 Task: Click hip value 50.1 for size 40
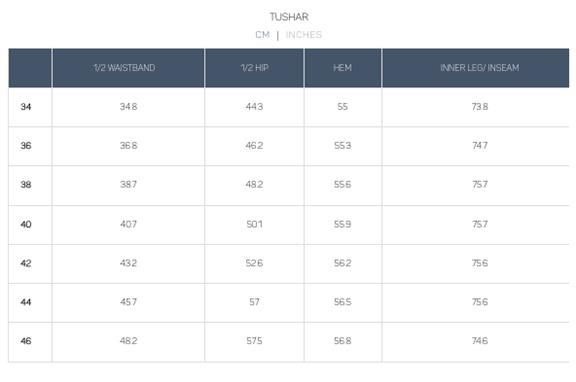254,224
